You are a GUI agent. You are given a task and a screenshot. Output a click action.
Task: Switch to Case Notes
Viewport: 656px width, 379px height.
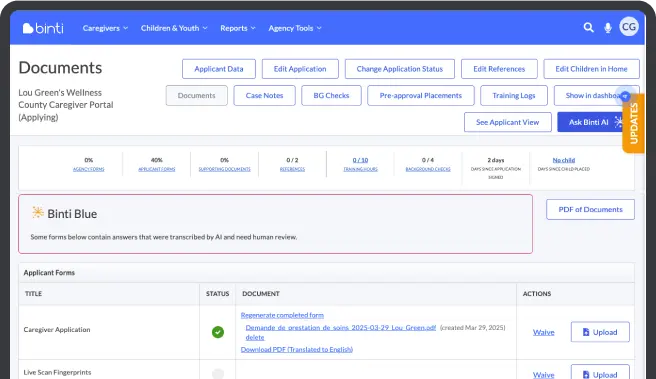(264, 95)
